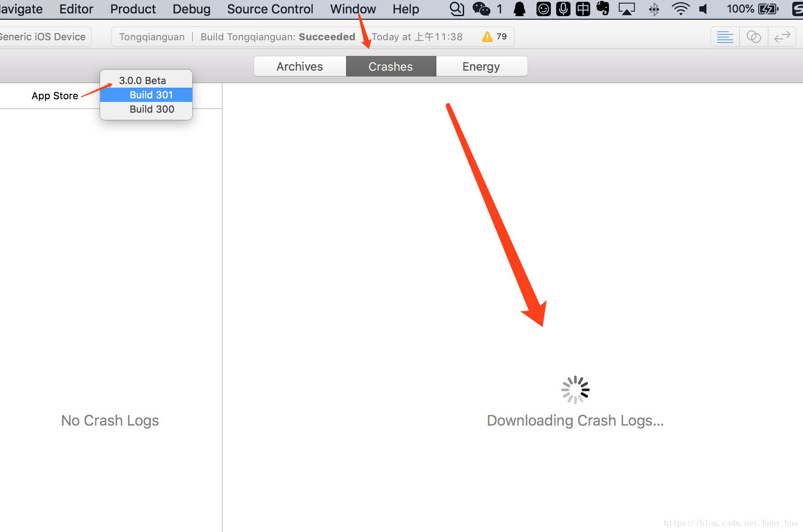
Task: Click the grid character menu bar icon
Action: click(583, 9)
